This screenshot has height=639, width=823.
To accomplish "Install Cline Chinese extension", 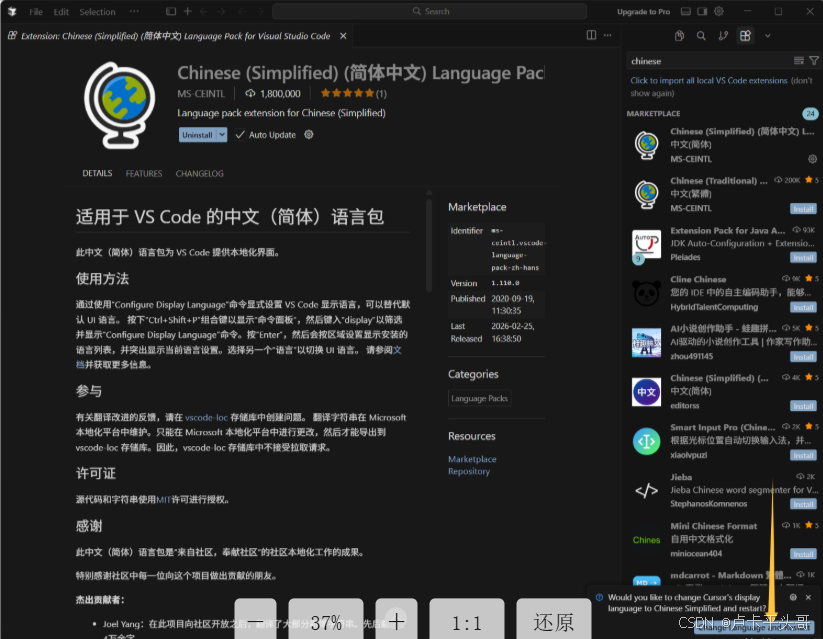I will [803, 307].
